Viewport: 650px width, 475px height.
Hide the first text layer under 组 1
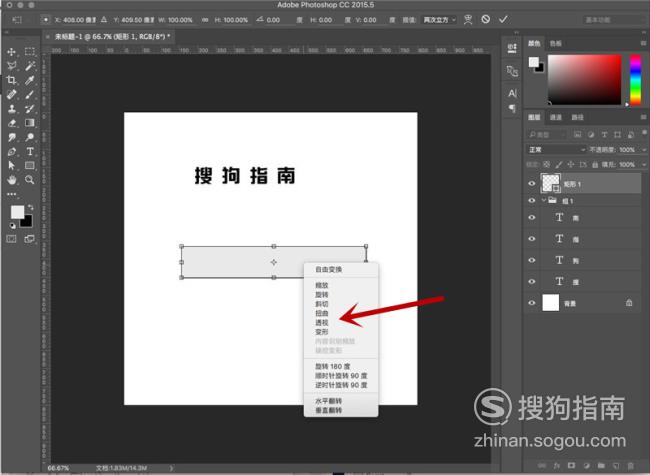click(532, 217)
